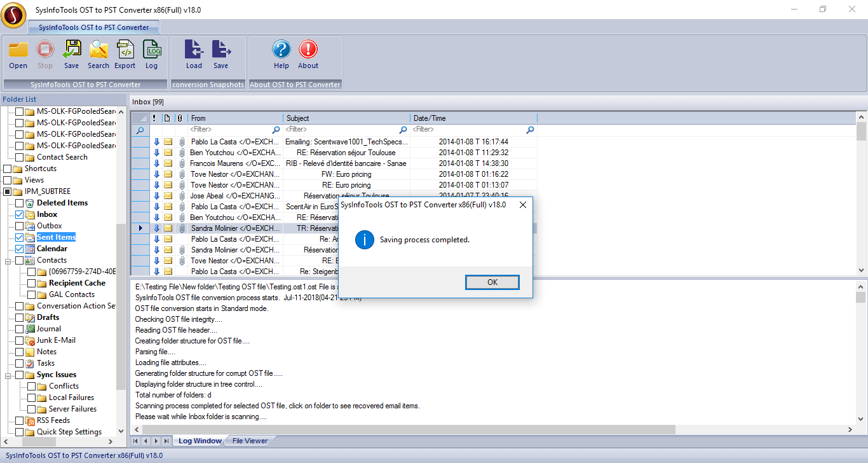The image size is (868, 463).
Task: Check the Recipient Cache checkbox
Action: coord(32,284)
